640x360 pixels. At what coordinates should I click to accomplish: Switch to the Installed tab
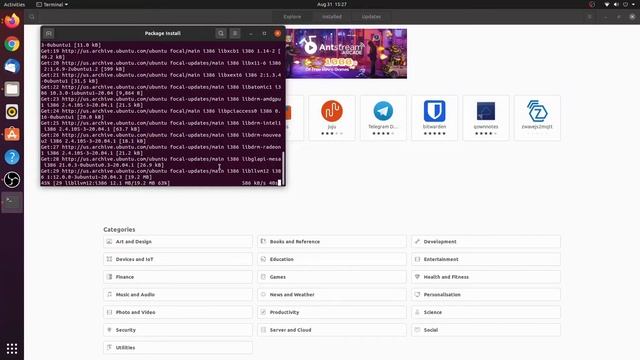pos(332,17)
